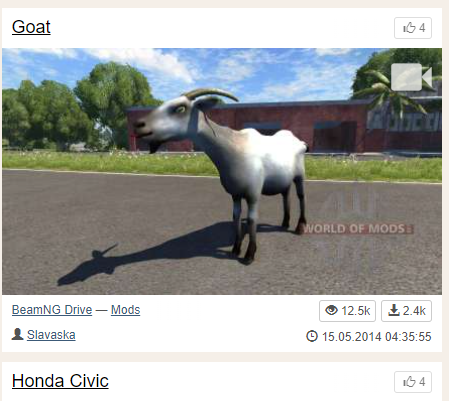Image resolution: width=449 pixels, height=401 pixels.
Task: Click thumbs-up icon on Honda Civic card
Action: 409,382
